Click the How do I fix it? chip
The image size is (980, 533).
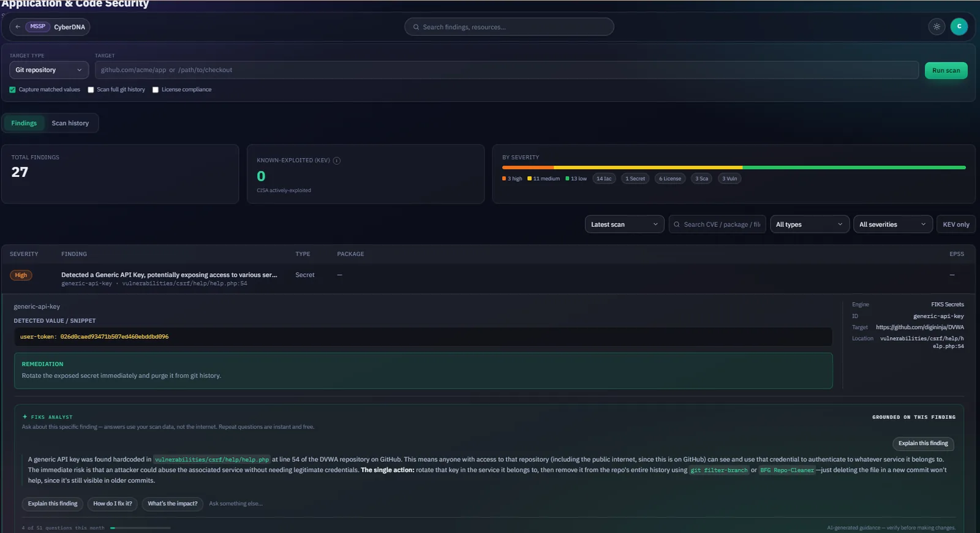pos(113,504)
